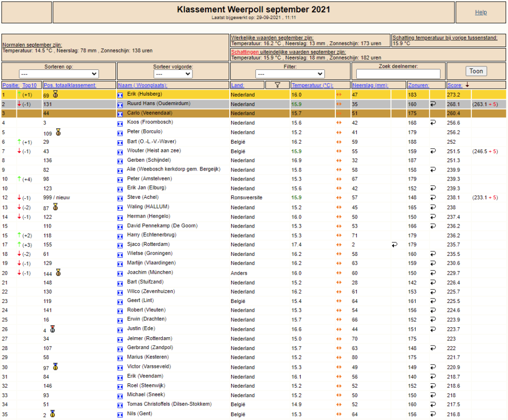
Task: Sort by Temperatuur (°C) column header
Action: (313, 85)
